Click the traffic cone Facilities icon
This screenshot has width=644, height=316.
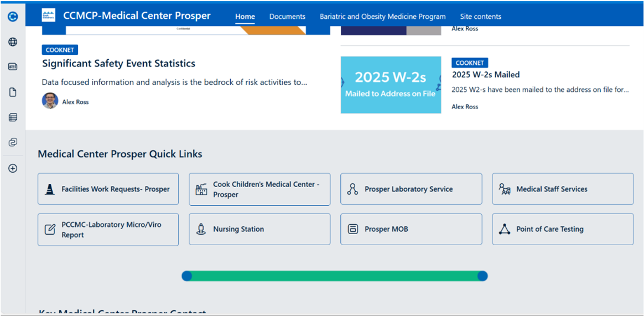point(49,189)
